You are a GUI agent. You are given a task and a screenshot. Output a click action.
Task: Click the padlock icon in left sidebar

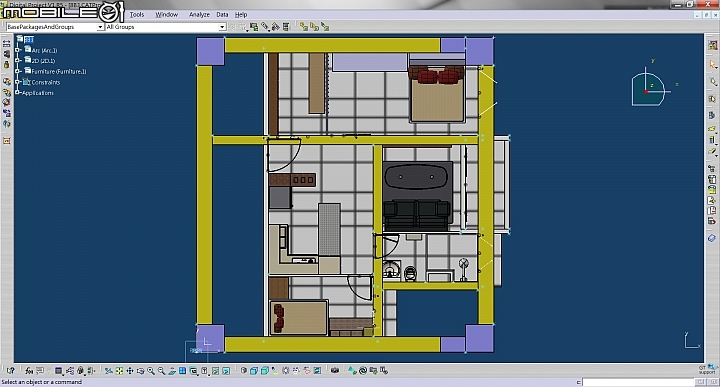[x=6, y=65]
